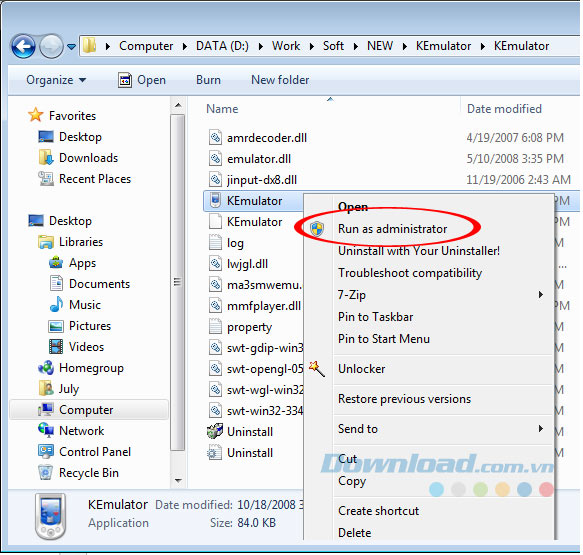
Task: Open the Downloads folder icon in sidebar
Action: (46, 158)
